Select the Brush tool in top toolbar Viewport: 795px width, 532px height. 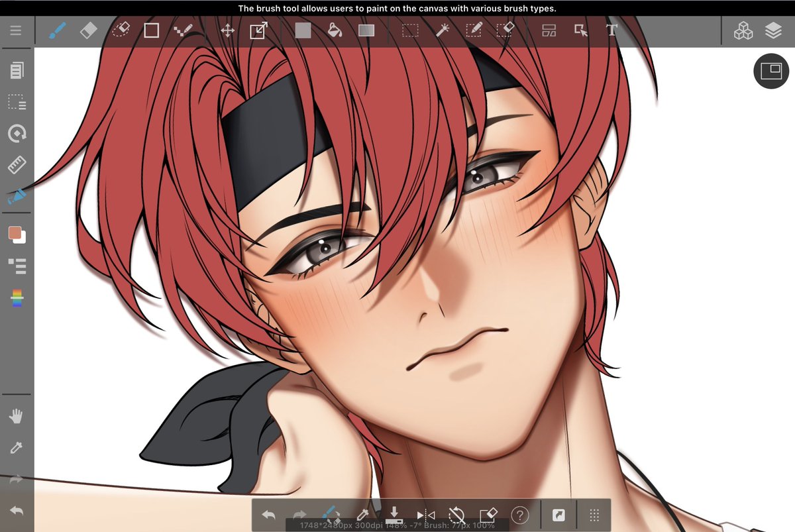pyautogui.click(x=58, y=30)
